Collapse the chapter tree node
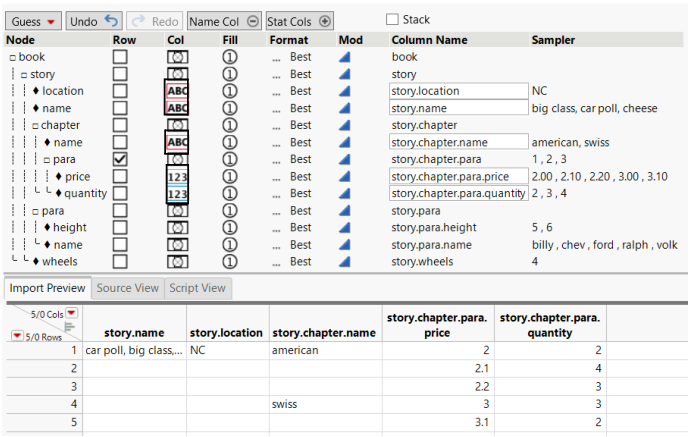Screen dimensions: 690x437 [34, 126]
